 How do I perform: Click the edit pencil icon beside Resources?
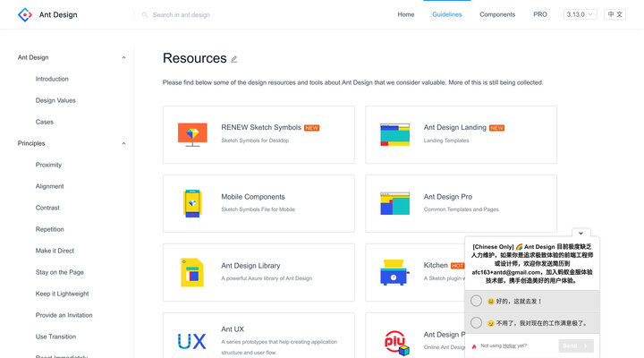pyautogui.click(x=234, y=59)
